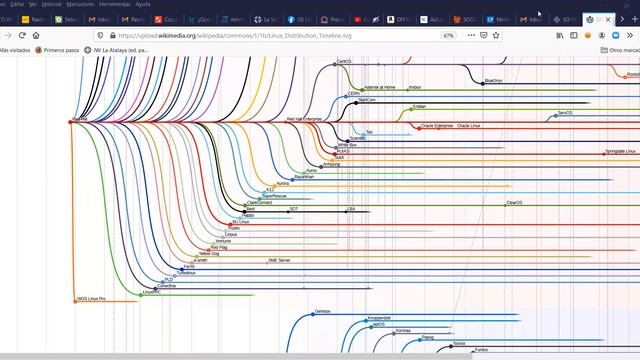
Task: Click the Knopperdisk label
Action: click(379, 318)
